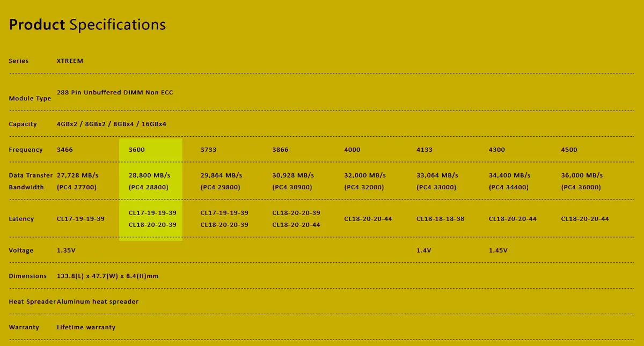The height and width of the screenshot is (346, 644).
Task: Click the 27,728 MB/s value
Action: pos(78,175)
